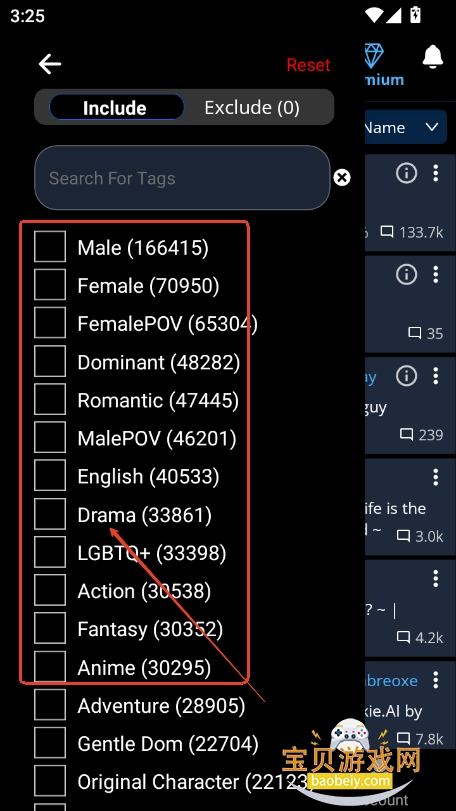The height and width of the screenshot is (811, 456).
Task: Check the Gentle Dom tag checkbox
Action: 50,743
